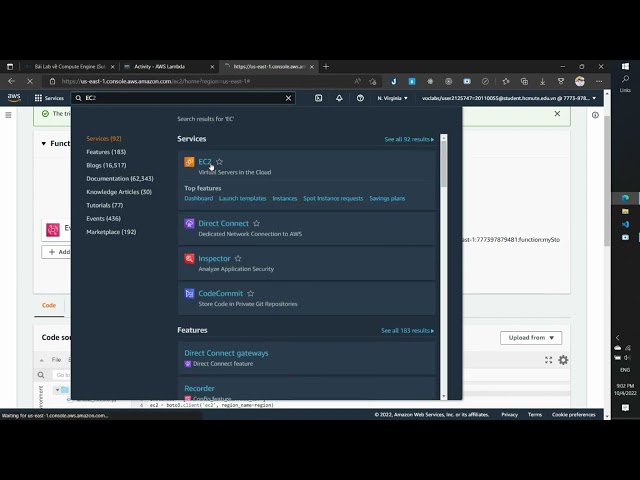Go back in browser history
The width and height of the screenshot is (640, 480).
tap(11, 82)
